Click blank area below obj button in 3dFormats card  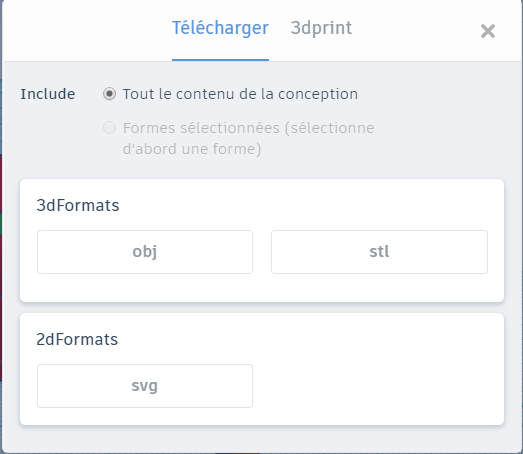pos(145,288)
